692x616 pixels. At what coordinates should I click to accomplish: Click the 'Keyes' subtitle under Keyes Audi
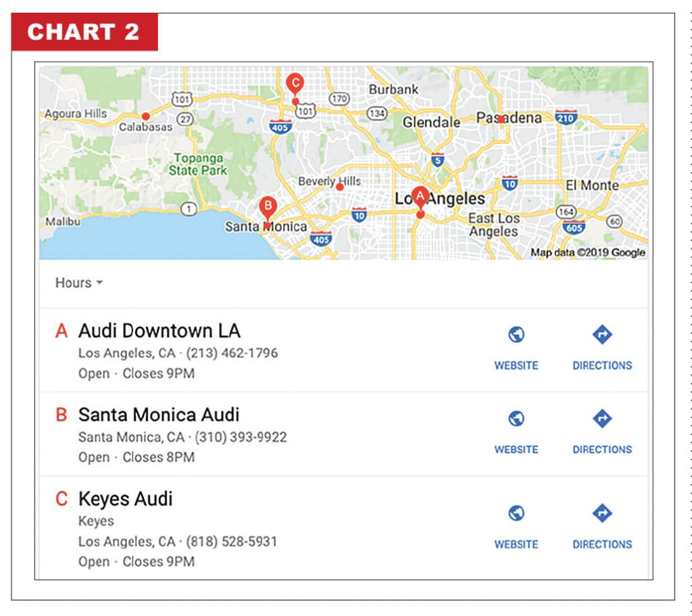[x=96, y=521]
